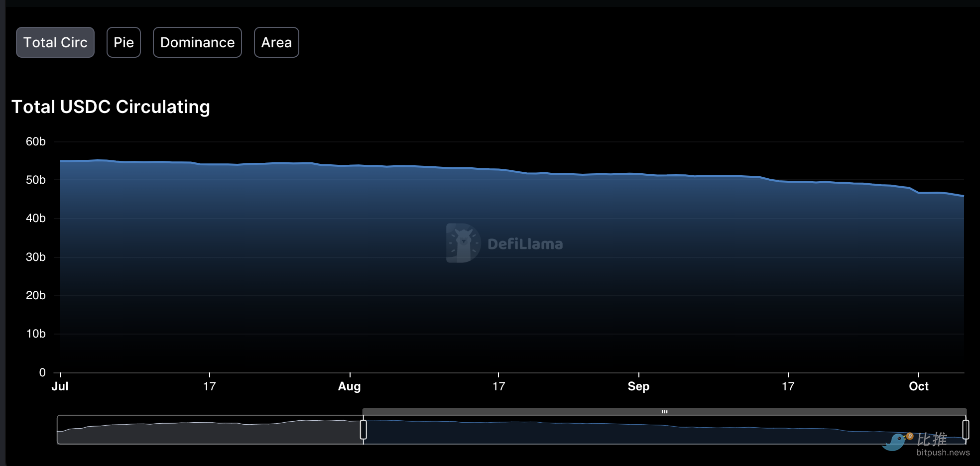This screenshot has width=980, height=466.
Task: Click the Sep x-axis label
Action: tap(638, 386)
